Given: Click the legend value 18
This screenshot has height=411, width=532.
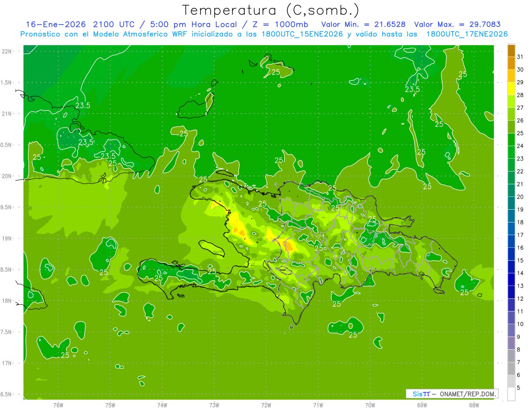Looking at the screenshot, I should (520, 222).
